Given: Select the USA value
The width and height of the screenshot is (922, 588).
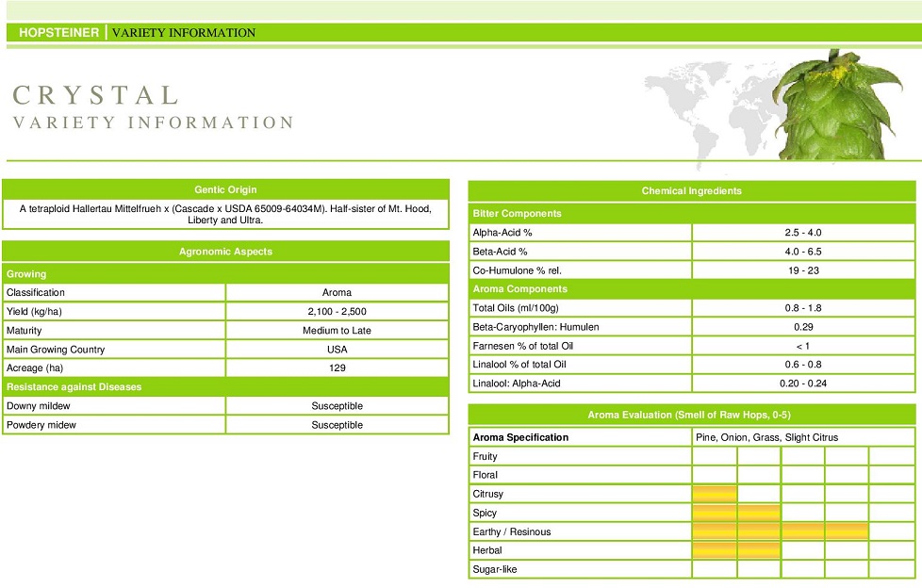Looking at the screenshot, I should point(337,350).
